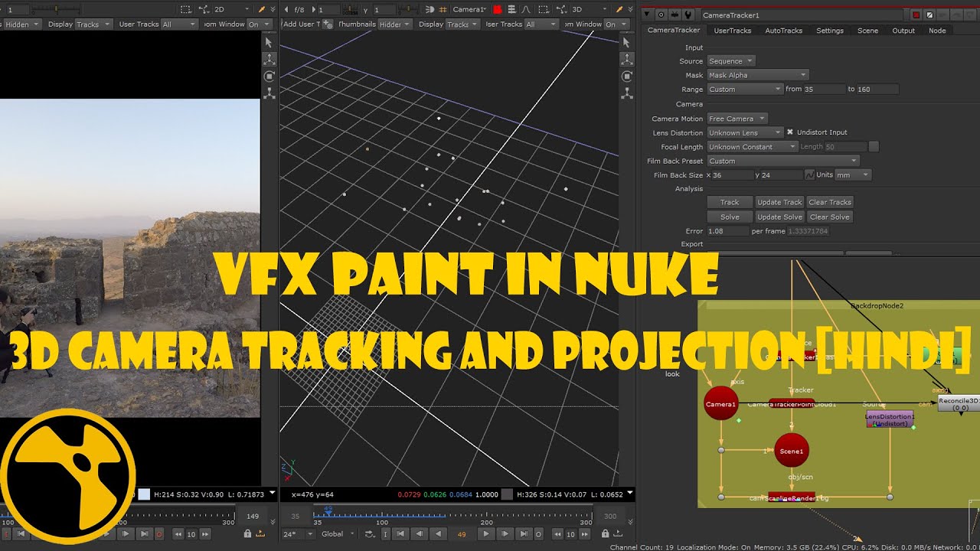Switch to the Scene tab
This screenshot has height=551, width=980.
pos(867,31)
